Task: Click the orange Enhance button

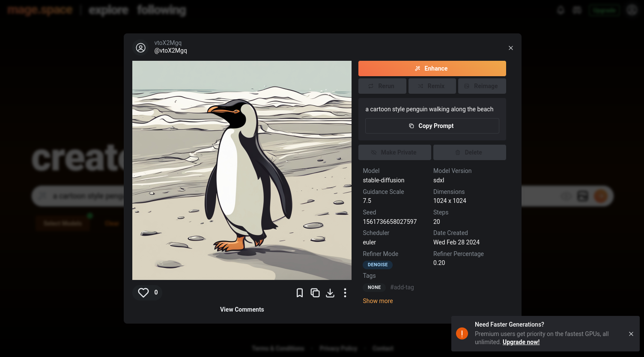Action: [x=432, y=68]
